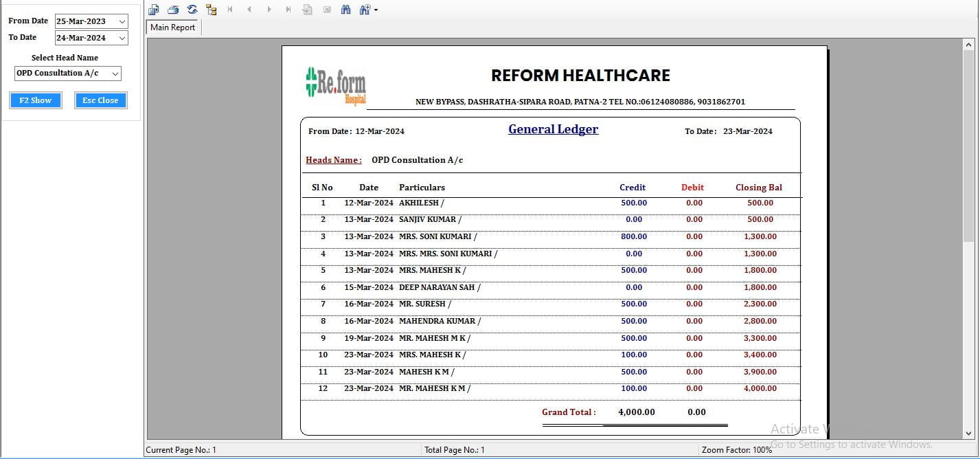Adjust the Zoom Factor control

(737, 449)
